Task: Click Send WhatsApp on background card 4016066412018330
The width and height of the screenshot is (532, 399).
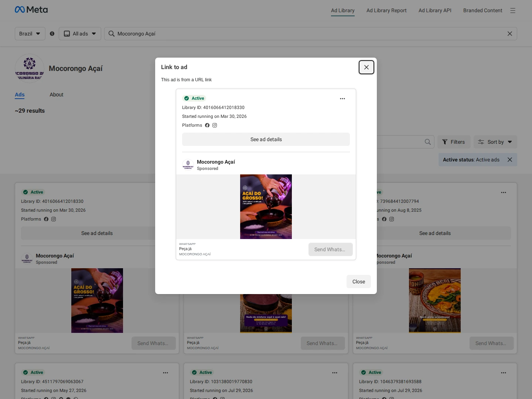Action: pos(154,343)
